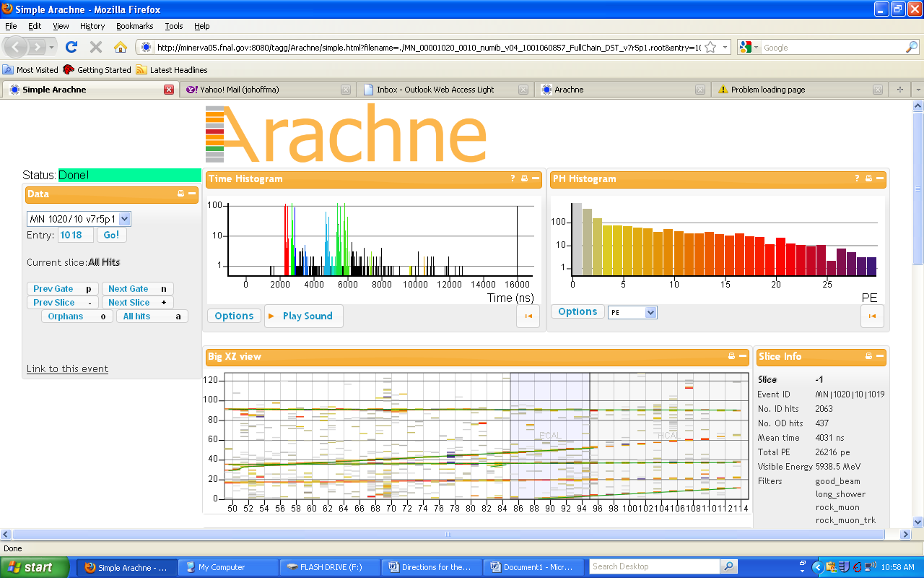
Task: Print the Big XZ view panel
Action: pyautogui.click(x=731, y=356)
